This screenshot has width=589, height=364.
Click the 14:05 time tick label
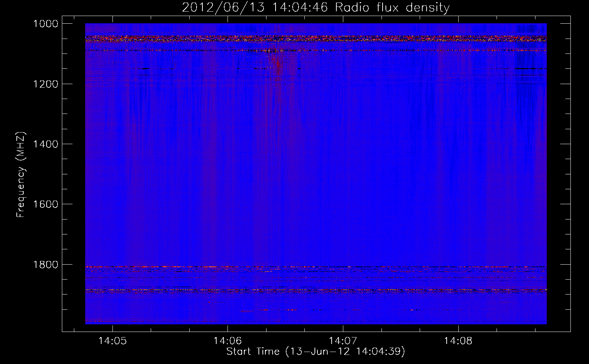pos(112,341)
